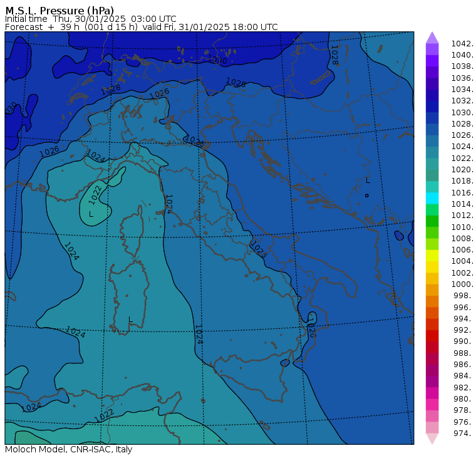The height and width of the screenshot is (458, 476).
Task: Click the 1008. legend value
Action: pyautogui.click(x=462, y=239)
